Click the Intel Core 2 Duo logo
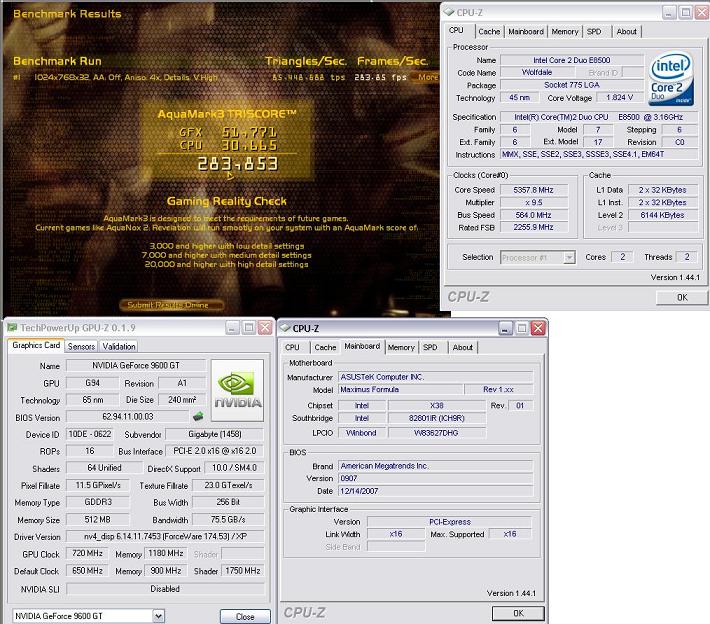Viewport: 710px width, 624px height. point(671,79)
